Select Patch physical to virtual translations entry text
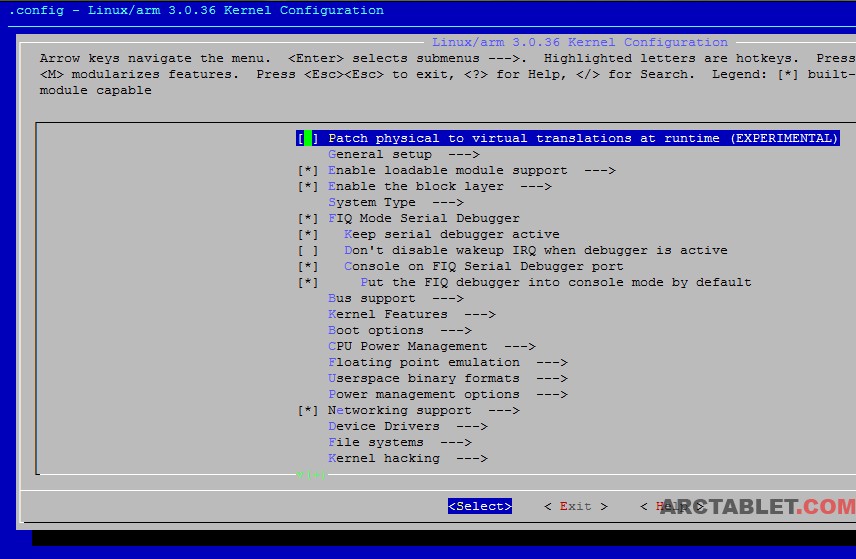The image size is (856, 559). pos(583,139)
